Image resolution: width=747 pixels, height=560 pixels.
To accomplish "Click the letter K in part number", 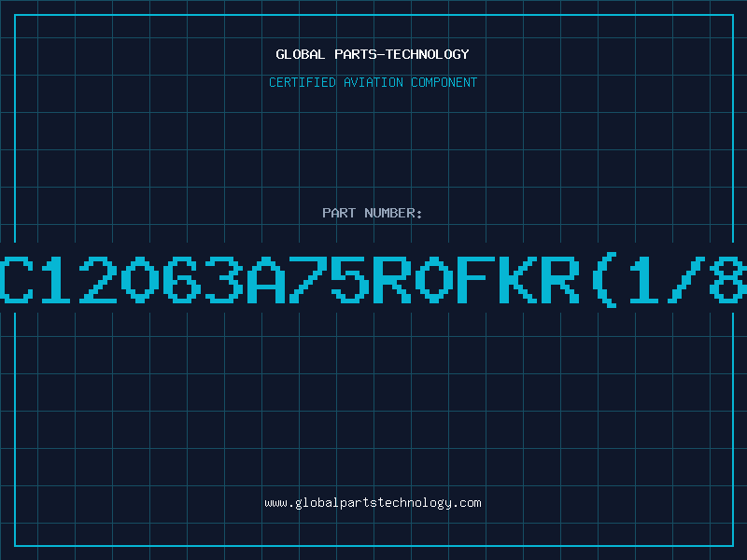I will (517, 280).
